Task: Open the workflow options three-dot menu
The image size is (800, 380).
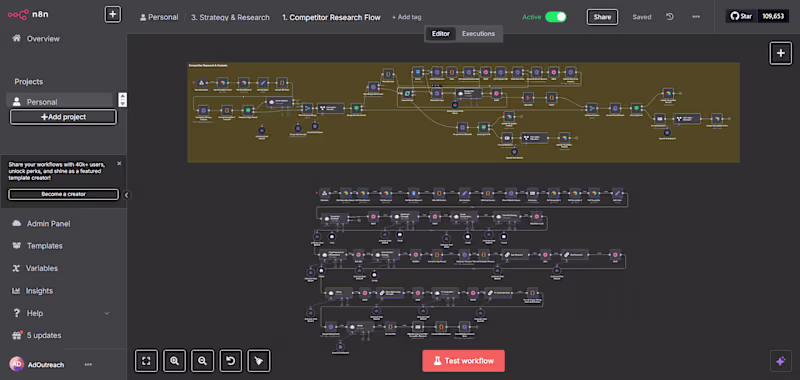Action: pyautogui.click(x=696, y=17)
